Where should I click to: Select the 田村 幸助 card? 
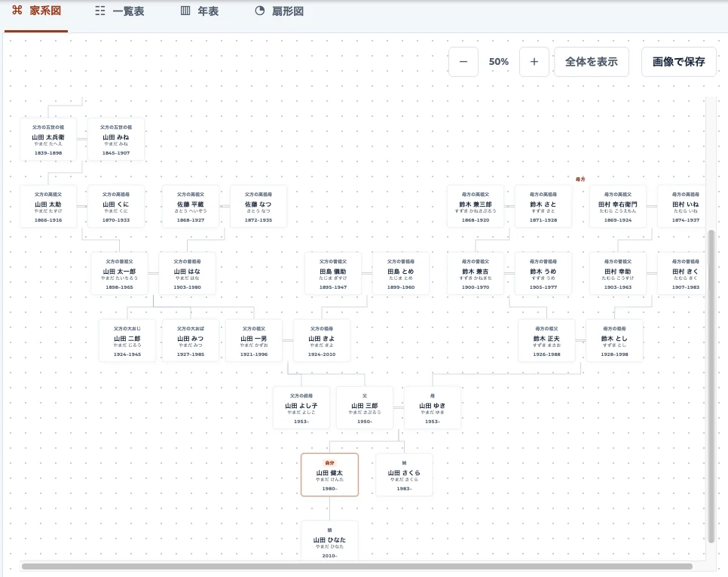(x=617, y=274)
